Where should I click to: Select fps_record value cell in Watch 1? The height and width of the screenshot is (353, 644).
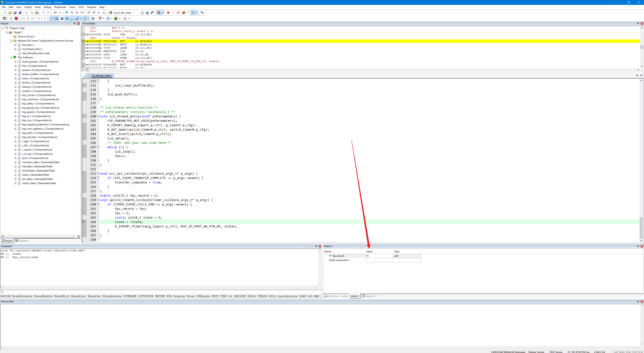click(x=379, y=256)
